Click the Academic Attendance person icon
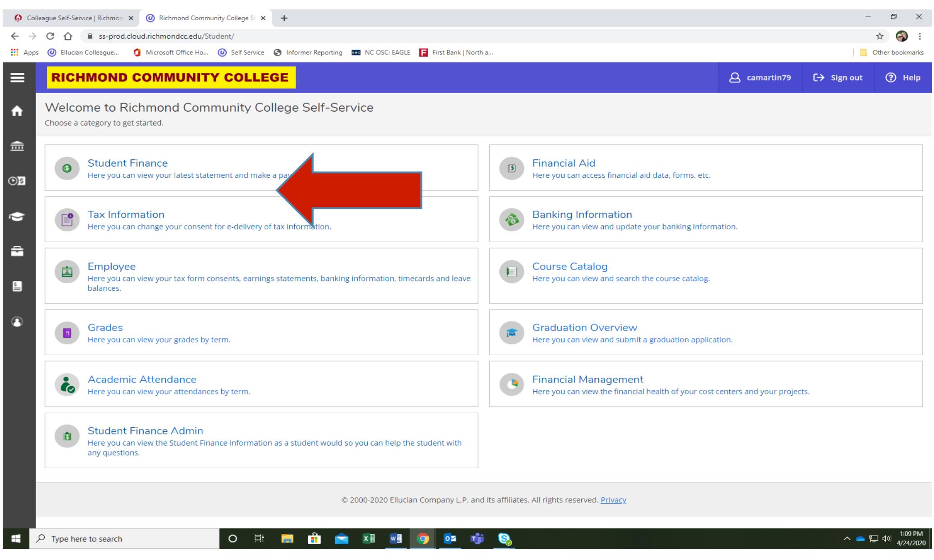 click(x=67, y=384)
